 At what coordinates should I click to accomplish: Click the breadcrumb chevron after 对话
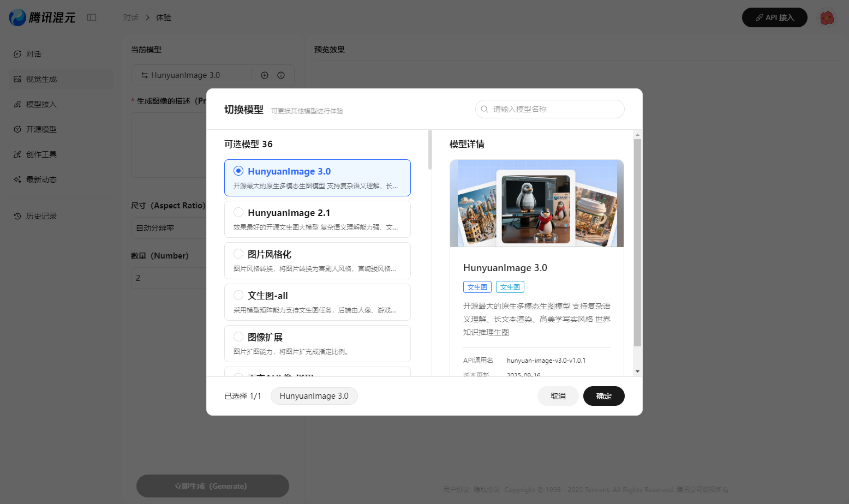click(x=147, y=17)
